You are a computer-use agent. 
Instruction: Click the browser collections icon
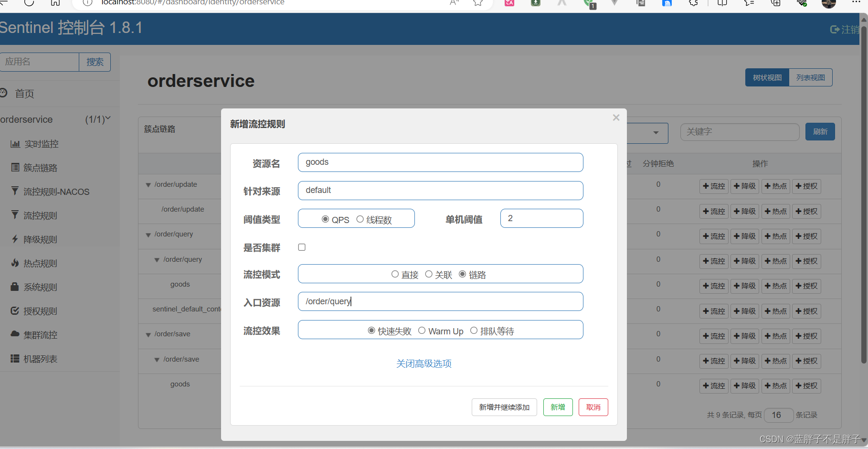[776, 3]
